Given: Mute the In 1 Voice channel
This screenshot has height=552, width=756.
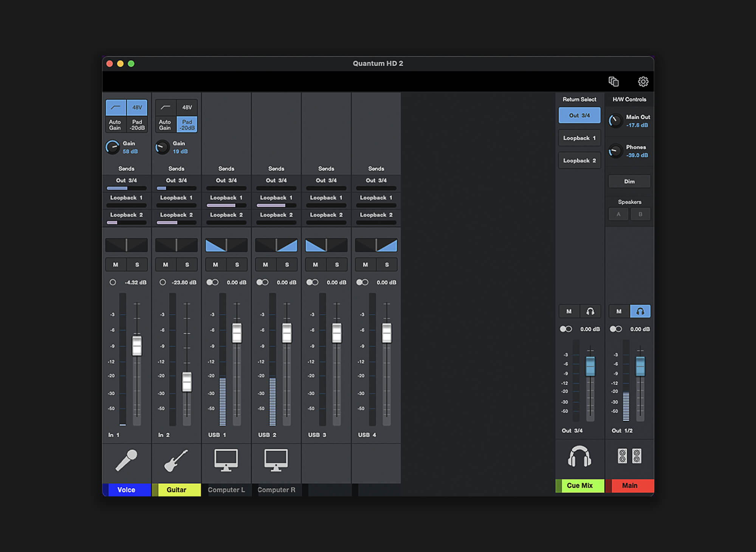Looking at the screenshot, I should (x=116, y=265).
